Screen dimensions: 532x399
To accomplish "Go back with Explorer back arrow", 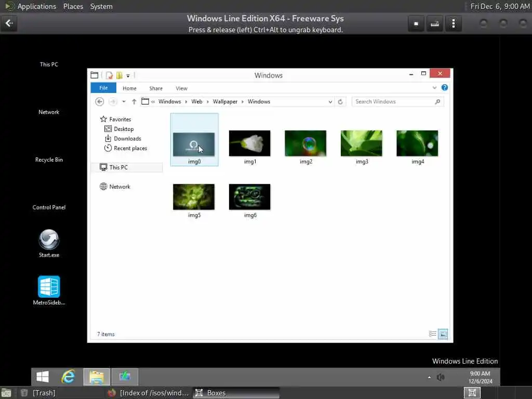I will [99, 101].
